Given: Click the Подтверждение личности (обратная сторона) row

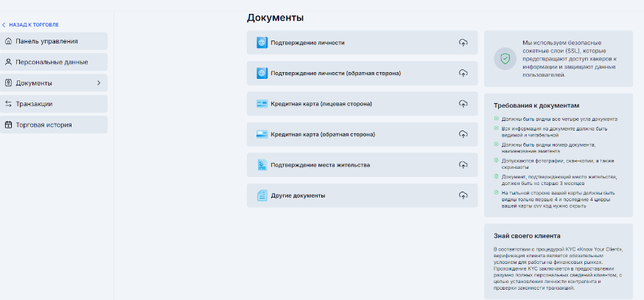Looking at the screenshot, I should click(x=363, y=73).
